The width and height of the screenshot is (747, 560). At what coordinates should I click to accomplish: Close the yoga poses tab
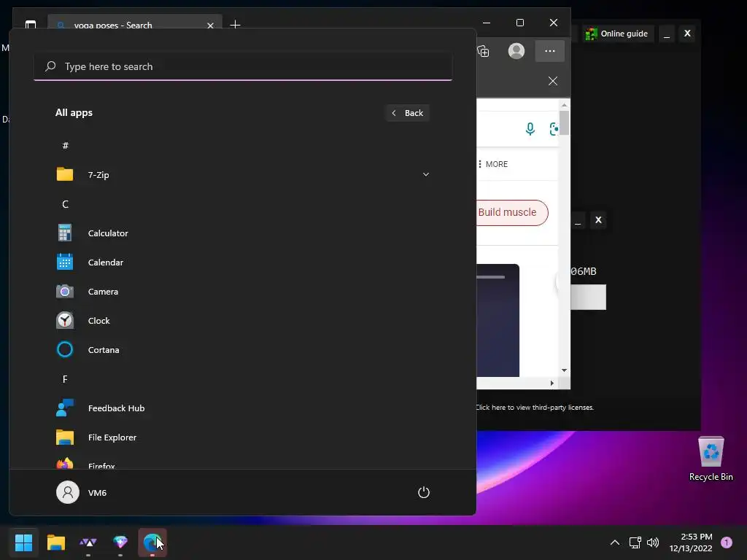click(210, 26)
